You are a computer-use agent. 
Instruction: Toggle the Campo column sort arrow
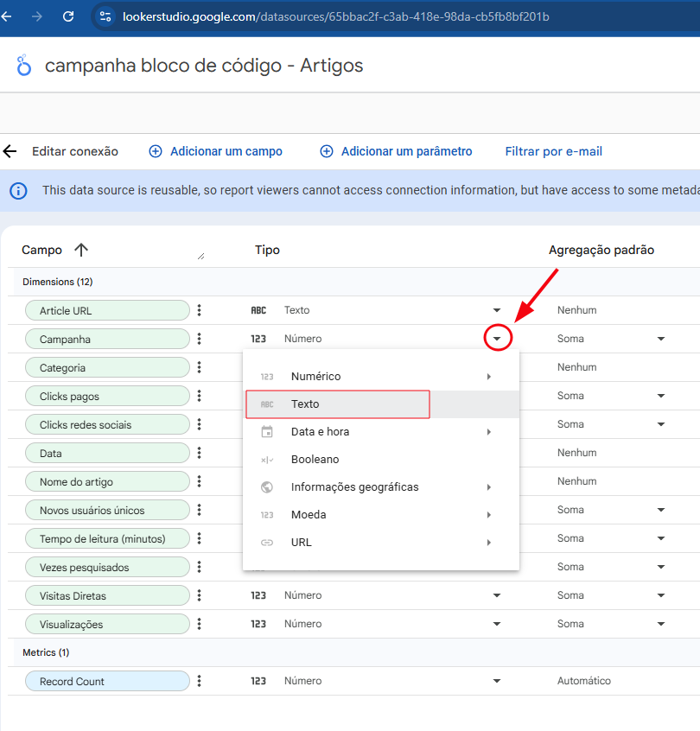click(80, 250)
